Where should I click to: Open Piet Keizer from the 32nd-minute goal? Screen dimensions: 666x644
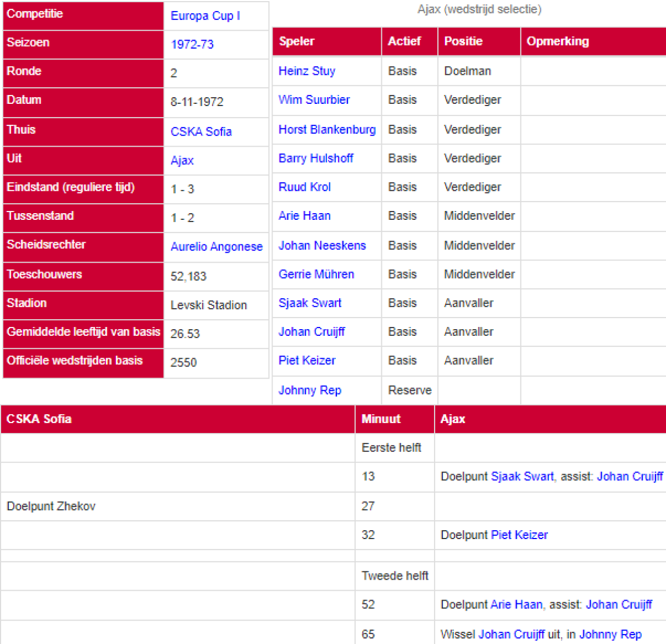pos(519,535)
